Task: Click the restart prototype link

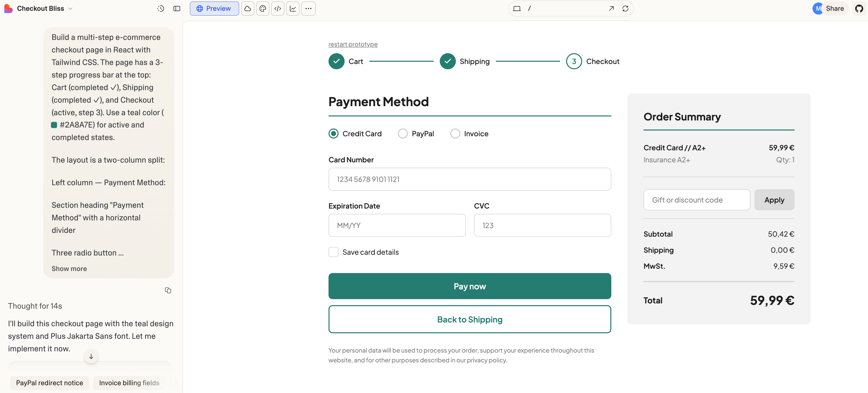Action: click(353, 44)
